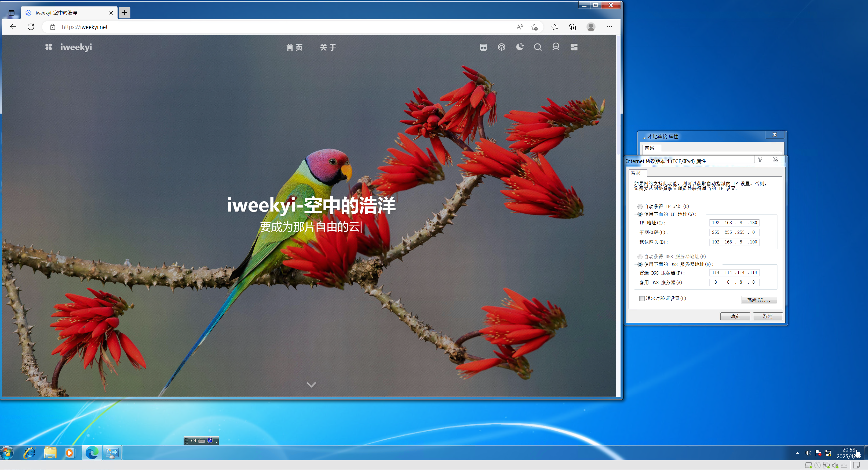Add this page to favorites

(x=534, y=27)
